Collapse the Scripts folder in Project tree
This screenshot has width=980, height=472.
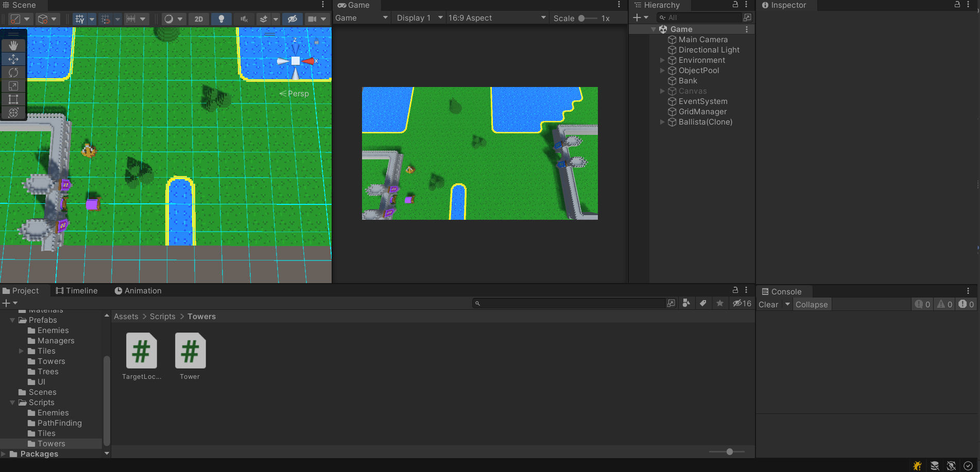pos(12,403)
